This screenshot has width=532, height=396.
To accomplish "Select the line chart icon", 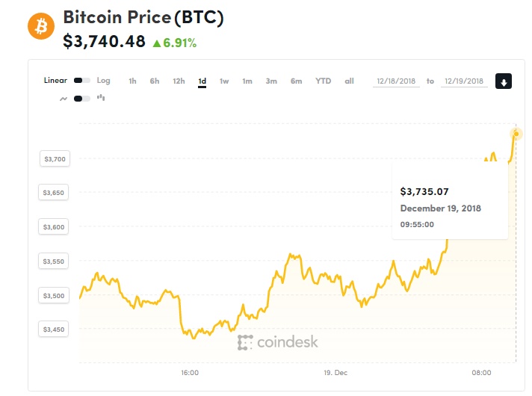I will coord(64,99).
